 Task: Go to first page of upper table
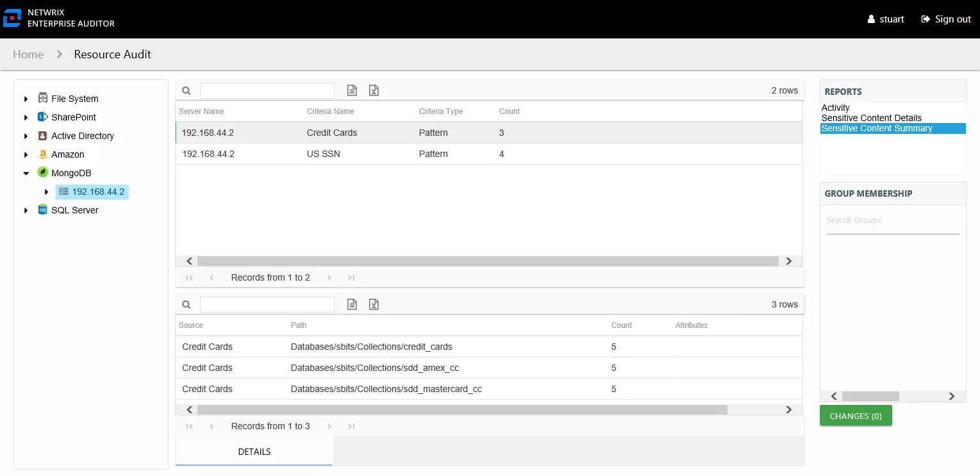click(x=190, y=277)
